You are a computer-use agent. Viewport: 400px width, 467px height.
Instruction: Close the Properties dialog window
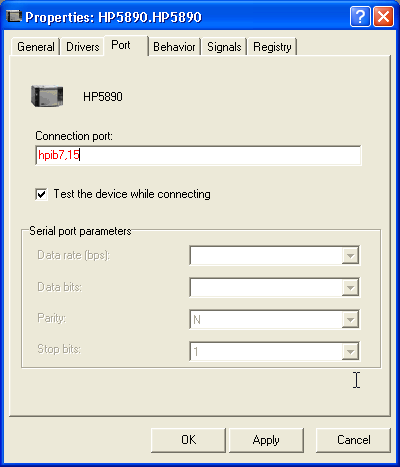(383, 16)
